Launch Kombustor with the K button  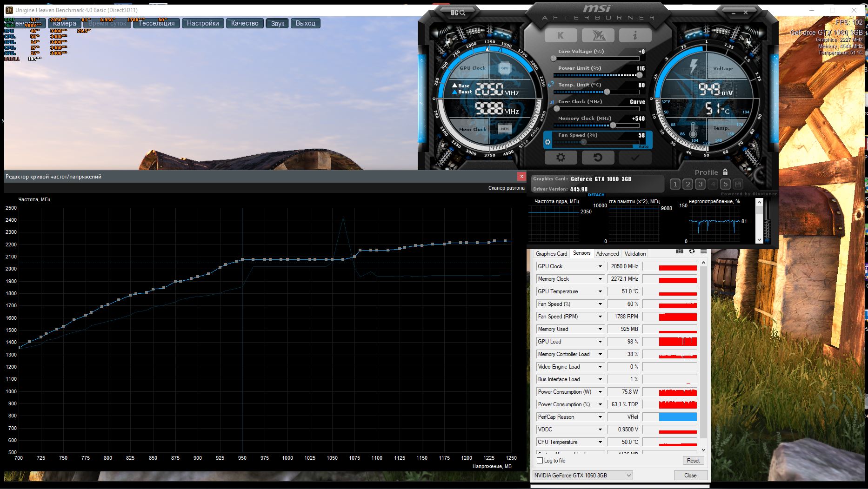point(561,35)
